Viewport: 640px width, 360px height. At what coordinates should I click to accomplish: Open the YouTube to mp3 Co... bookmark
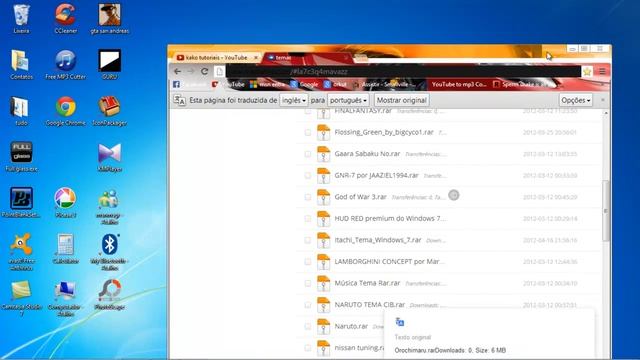coord(459,84)
